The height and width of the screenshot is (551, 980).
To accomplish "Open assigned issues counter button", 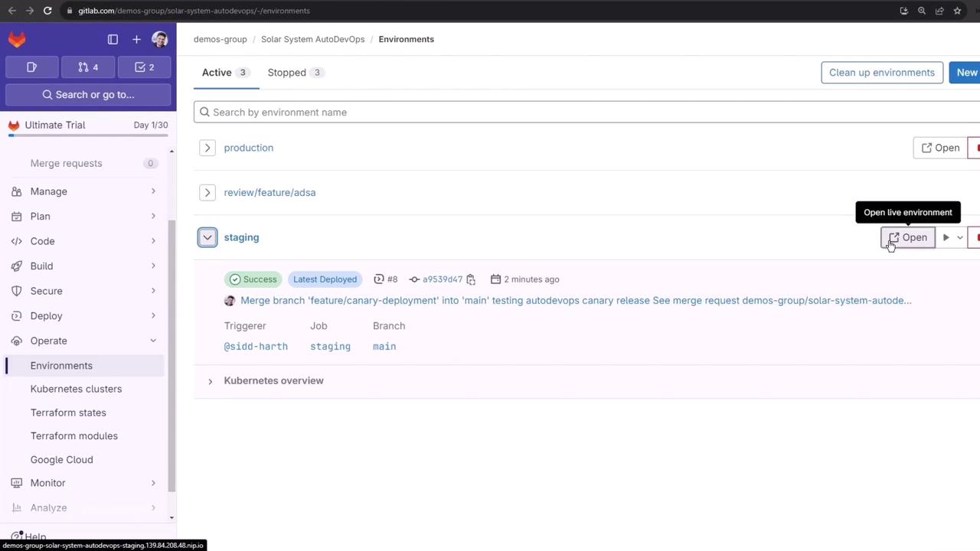I will [32, 67].
